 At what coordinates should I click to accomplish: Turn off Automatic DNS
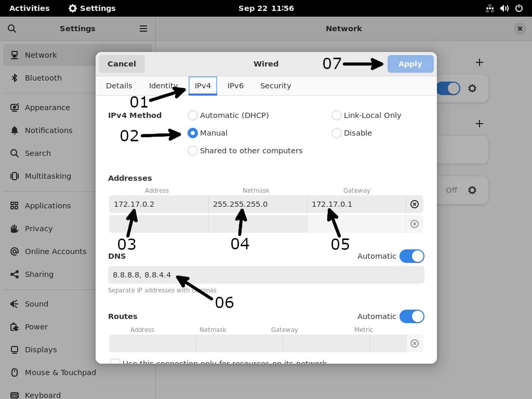(x=412, y=256)
